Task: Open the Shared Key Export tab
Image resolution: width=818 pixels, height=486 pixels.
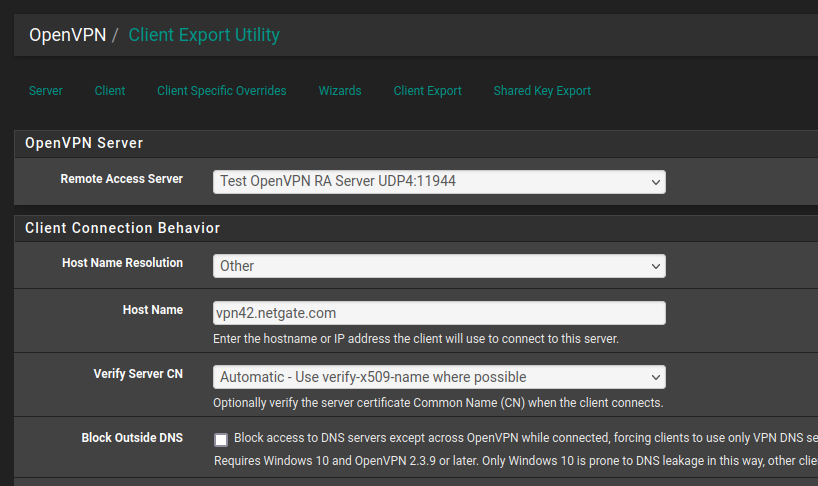Action: click(x=542, y=91)
